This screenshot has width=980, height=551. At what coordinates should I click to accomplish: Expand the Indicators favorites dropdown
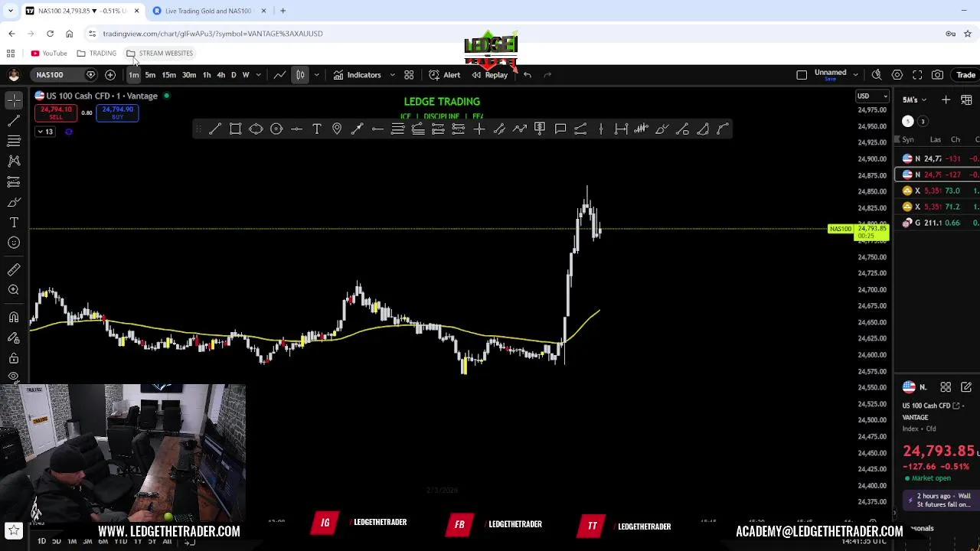point(392,75)
